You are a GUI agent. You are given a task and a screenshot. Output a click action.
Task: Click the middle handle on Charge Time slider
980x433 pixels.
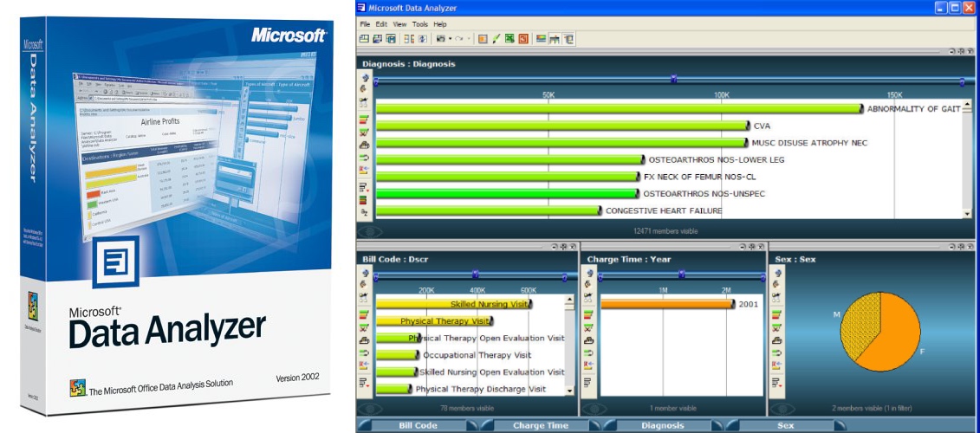[681, 275]
